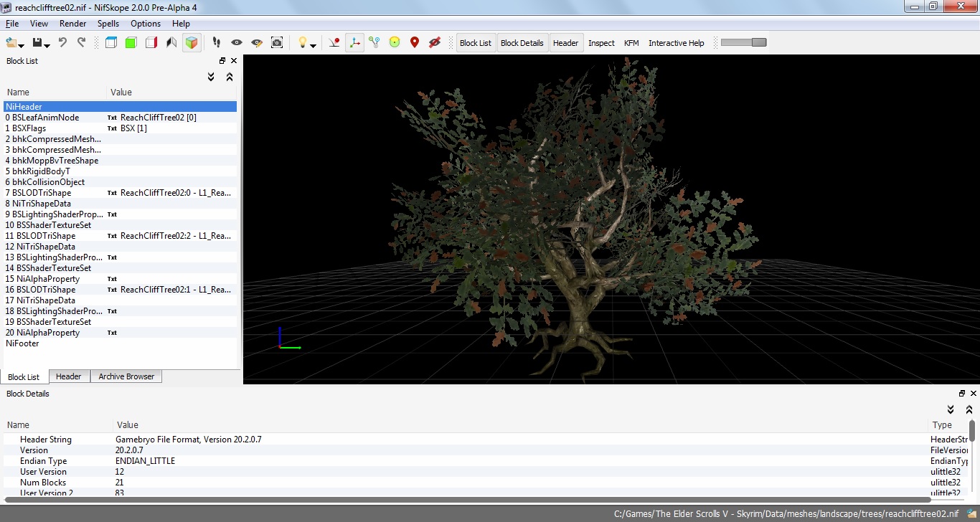Click the Redo arrow in toolbar
Viewport: 980px width, 522px height.
coord(81,43)
